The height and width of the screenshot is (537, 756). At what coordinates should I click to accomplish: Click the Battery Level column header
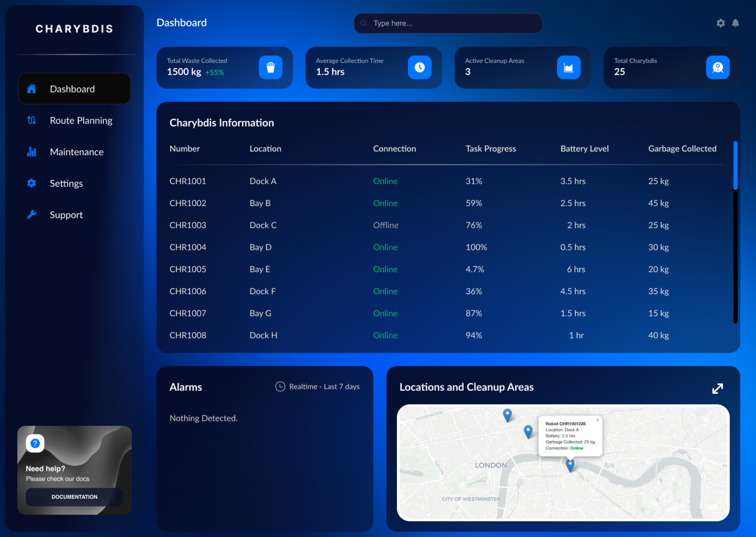584,149
